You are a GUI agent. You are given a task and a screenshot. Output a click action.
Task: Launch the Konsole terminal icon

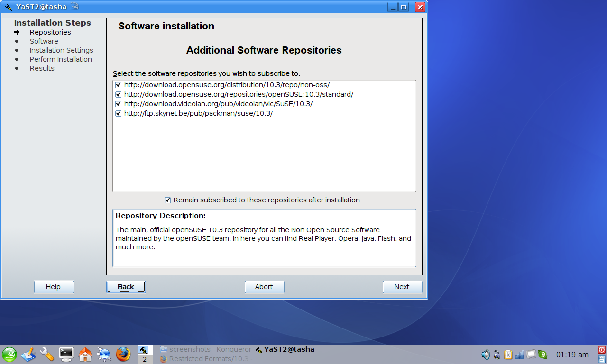66,354
